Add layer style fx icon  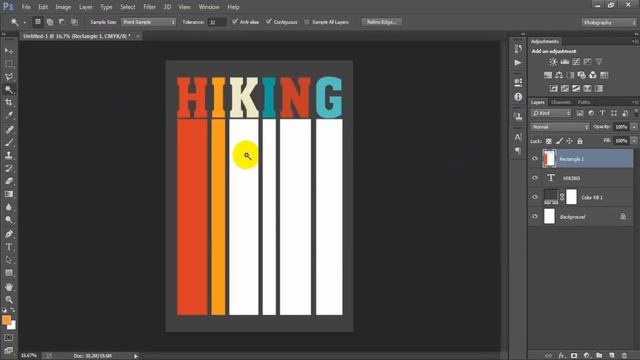click(562, 356)
